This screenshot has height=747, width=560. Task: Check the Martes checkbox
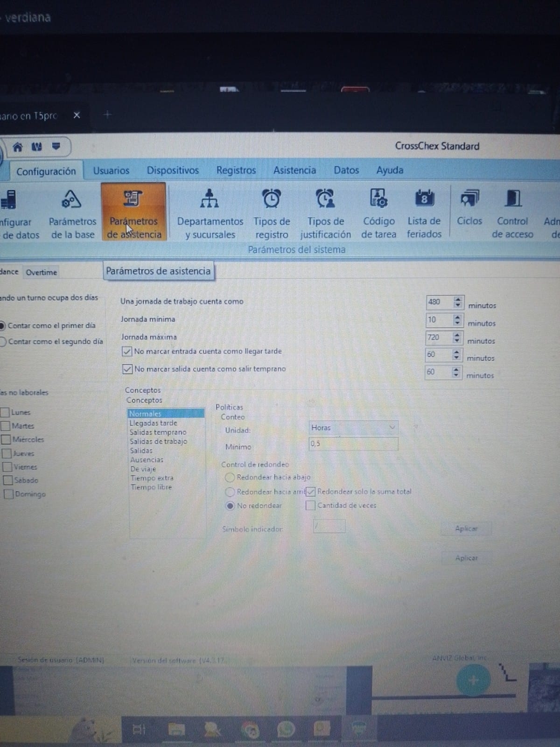pos(6,426)
